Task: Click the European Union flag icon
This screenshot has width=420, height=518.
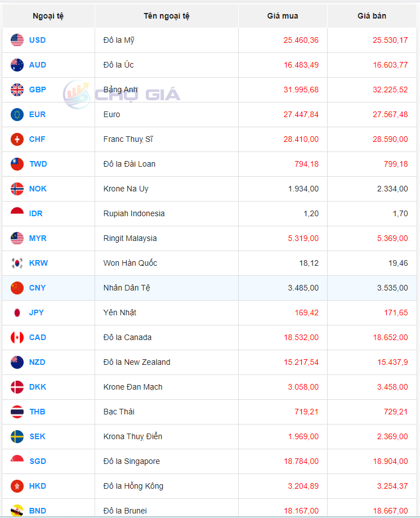Action: click(x=17, y=114)
